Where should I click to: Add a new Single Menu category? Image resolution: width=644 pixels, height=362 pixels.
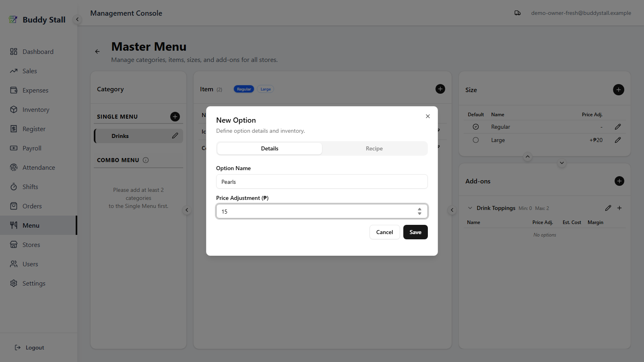[175, 117]
